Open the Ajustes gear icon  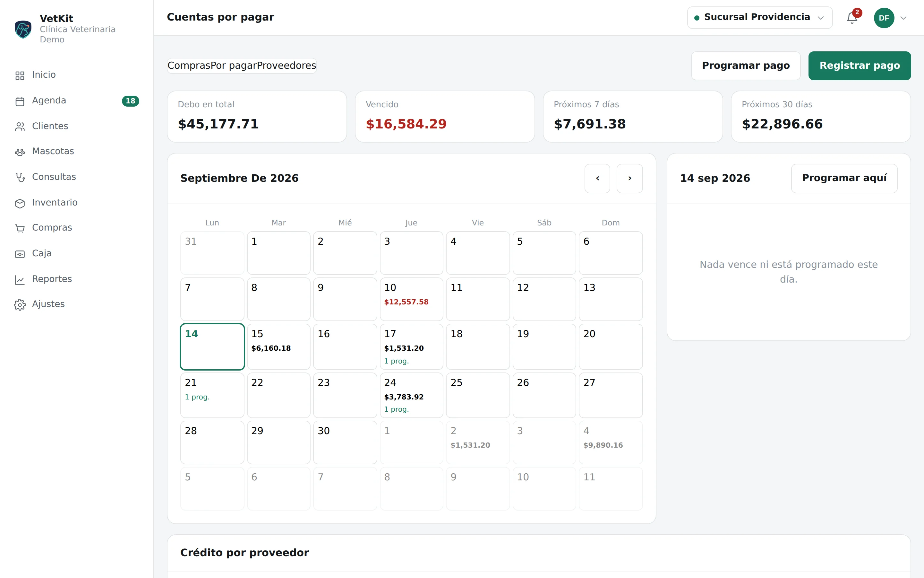[x=20, y=305]
